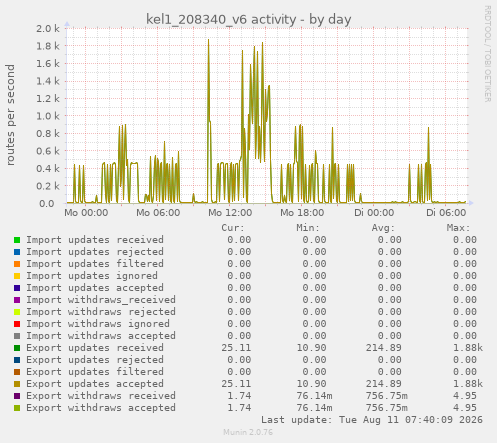
Task: Click the 1.0 k y-axis tick label
Action: (x=48, y=116)
